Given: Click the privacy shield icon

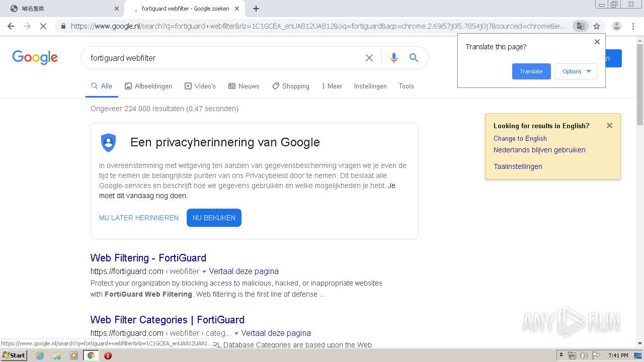Looking at the screenshot, I should pyautogui.click(x=109, y=143).
